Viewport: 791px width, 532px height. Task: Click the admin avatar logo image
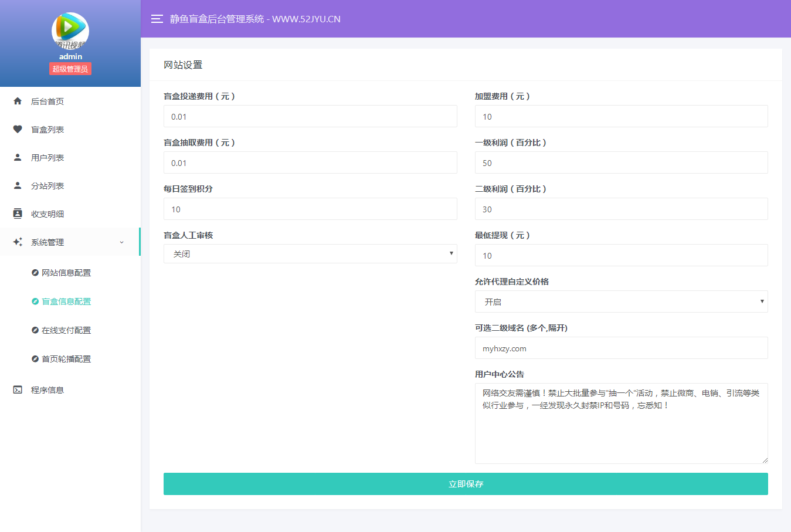(70, 31)
